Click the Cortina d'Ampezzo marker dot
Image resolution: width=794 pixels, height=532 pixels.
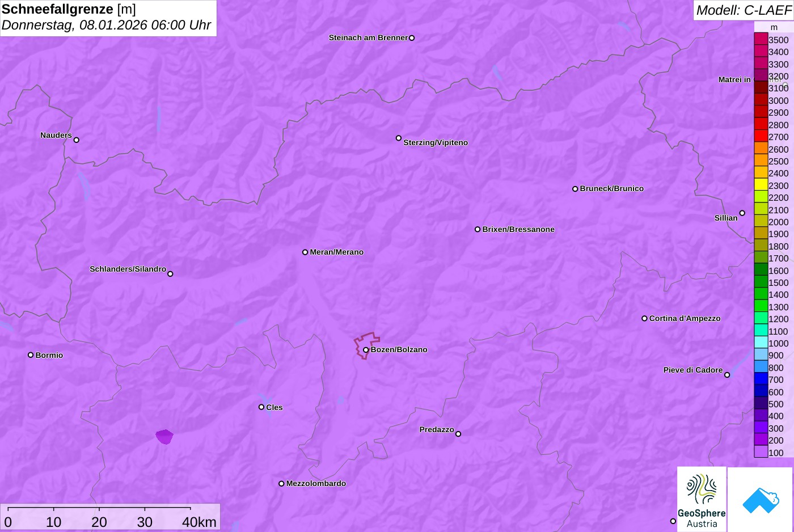(644, 319)
